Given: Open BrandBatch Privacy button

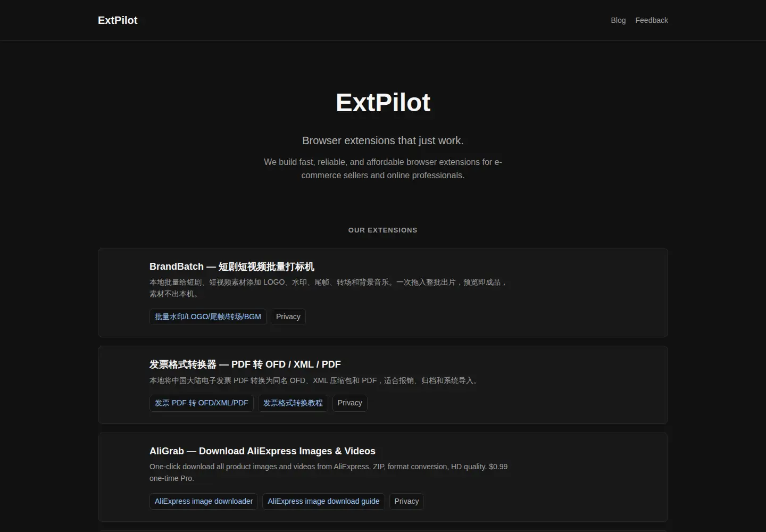Looking at the screenshot, I should pos(288,317).
